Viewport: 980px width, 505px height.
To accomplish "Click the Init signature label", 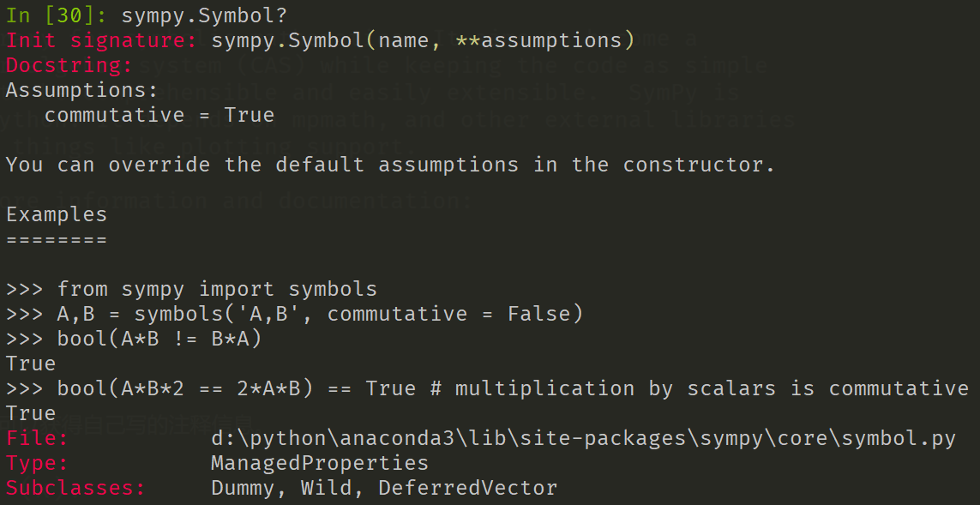I will coord(102,40).
